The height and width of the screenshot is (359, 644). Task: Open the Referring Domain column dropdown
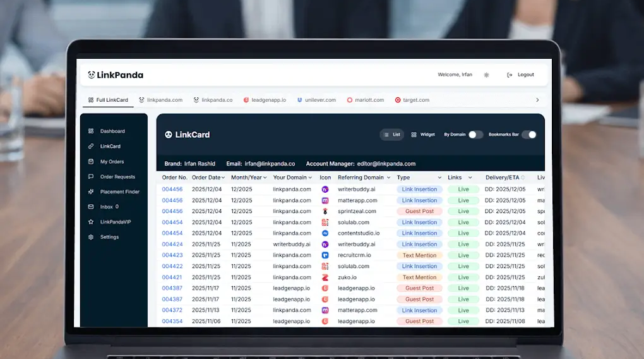point(388,178)
